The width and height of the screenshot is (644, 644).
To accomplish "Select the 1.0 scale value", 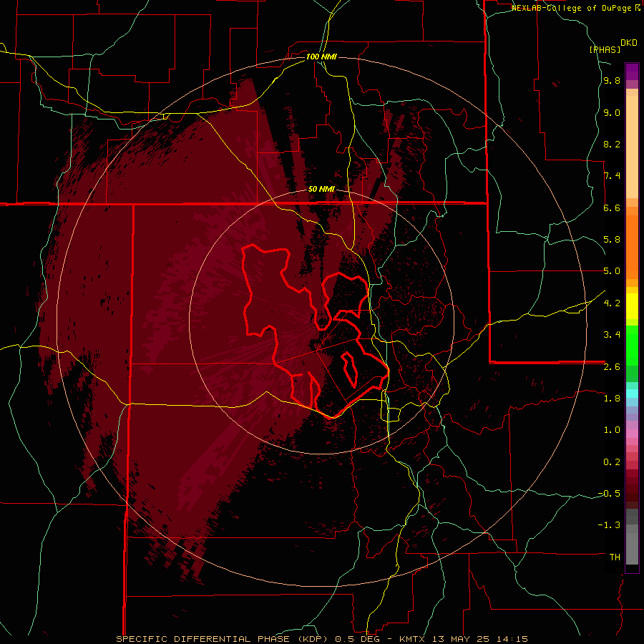I will point(612,430).
